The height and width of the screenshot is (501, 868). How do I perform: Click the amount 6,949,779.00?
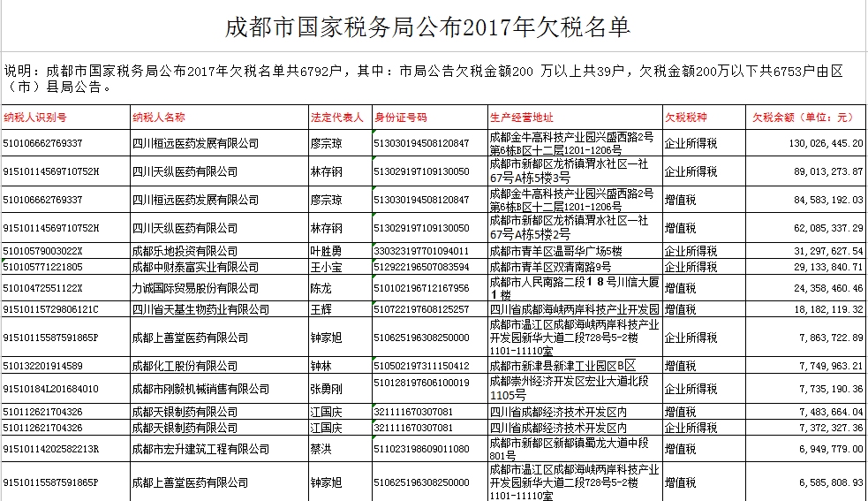point(832,449)
